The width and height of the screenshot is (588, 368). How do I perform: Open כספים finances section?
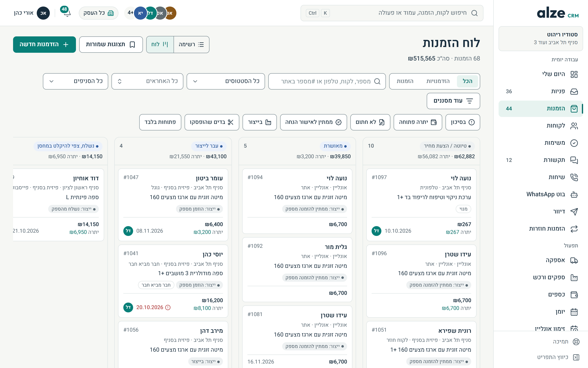tap(540, 294)
